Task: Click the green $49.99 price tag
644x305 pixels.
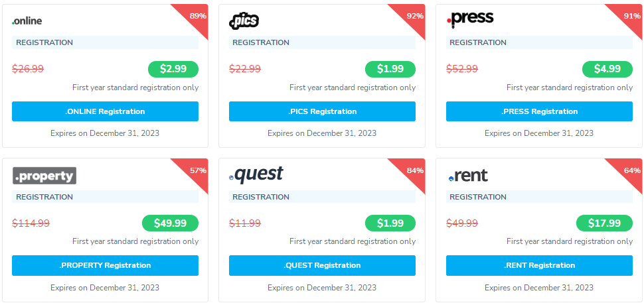Action: click(x=170, y=223)
